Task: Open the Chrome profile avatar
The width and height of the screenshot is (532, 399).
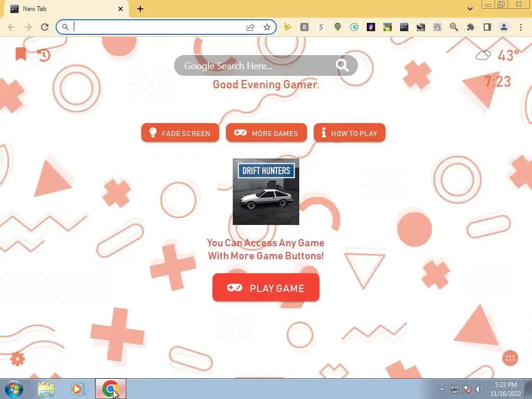Action: [504, 27]
